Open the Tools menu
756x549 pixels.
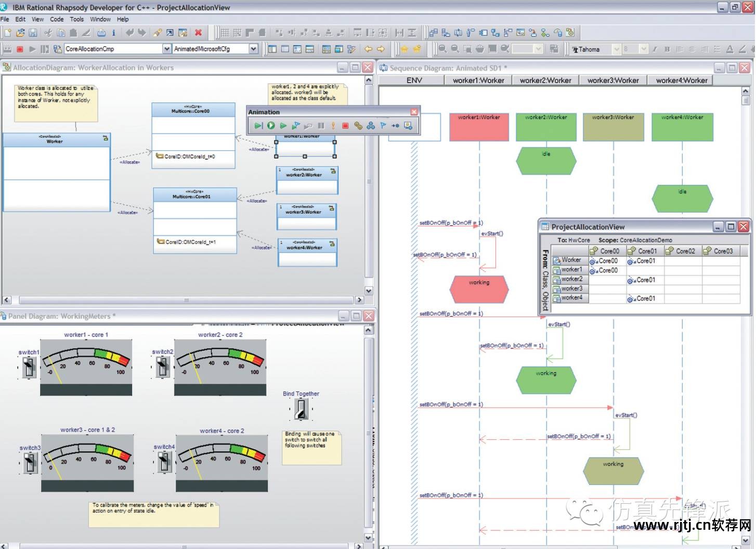(76, 19)
